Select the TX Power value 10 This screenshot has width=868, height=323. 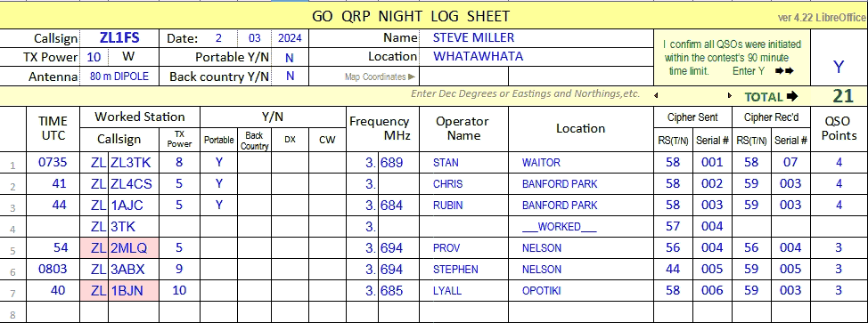[94, 57]
